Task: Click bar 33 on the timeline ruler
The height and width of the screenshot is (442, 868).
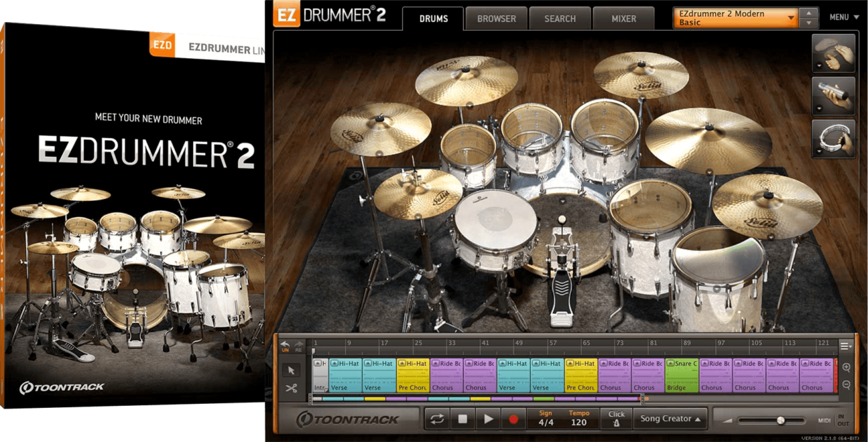Action: tap(452, 343)
